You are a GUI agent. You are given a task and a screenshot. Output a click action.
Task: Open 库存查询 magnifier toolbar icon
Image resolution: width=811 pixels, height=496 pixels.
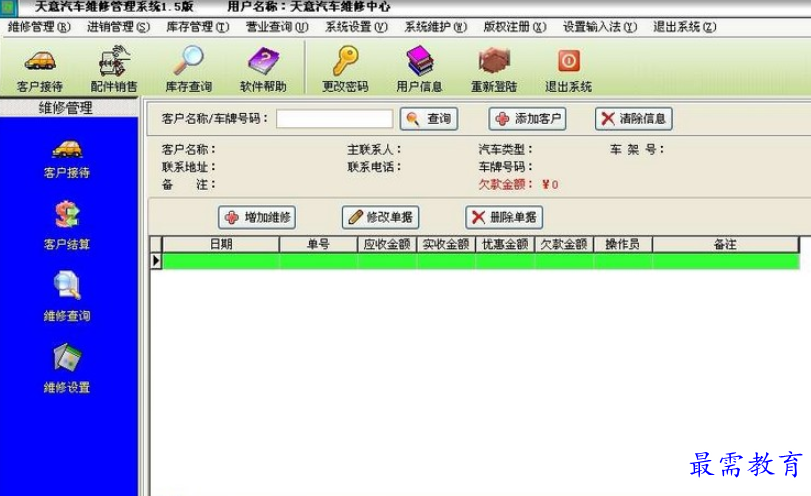(188, 70)
